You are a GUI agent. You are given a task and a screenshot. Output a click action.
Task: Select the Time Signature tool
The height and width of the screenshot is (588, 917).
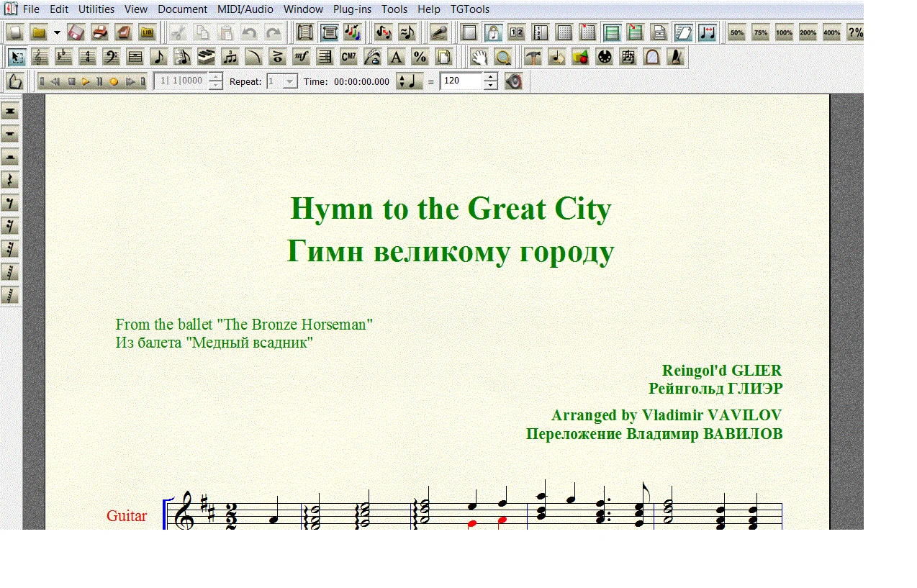[88, 57]
